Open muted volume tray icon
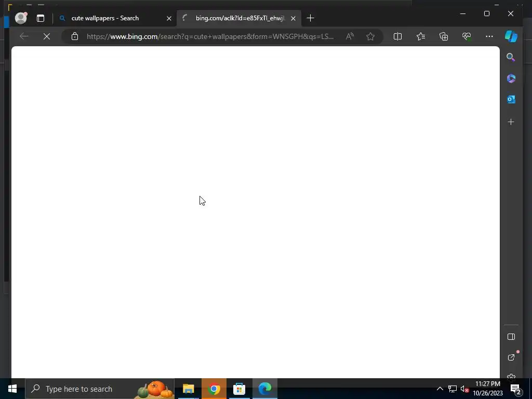This screenshot has height=399, width=532. tap(464, 389)
